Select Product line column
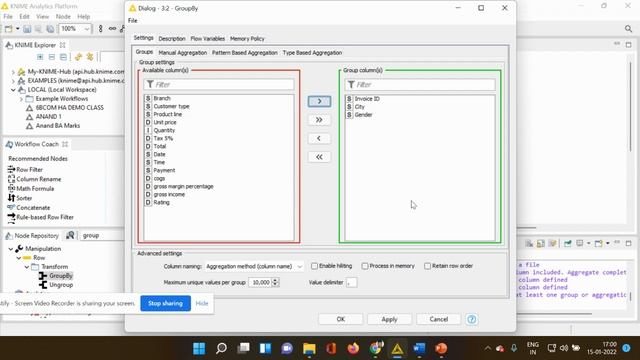Image resolution: width=640 pixels, height=360 pixels. 168,114
